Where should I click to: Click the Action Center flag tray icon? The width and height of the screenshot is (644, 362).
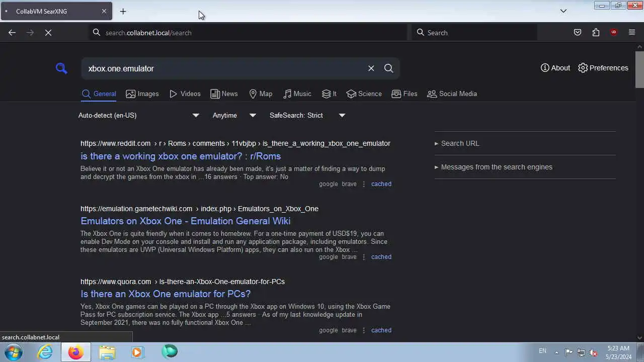pos(569,352)
